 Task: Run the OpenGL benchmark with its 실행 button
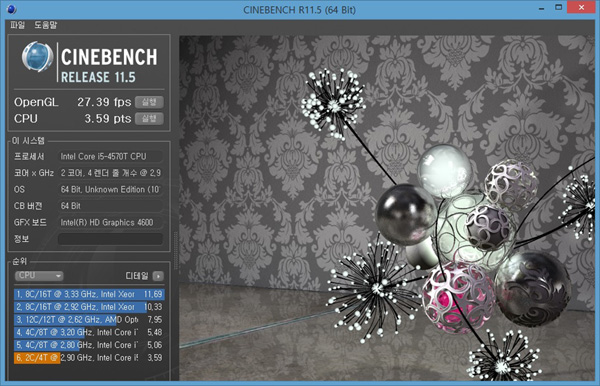[149, 102]
